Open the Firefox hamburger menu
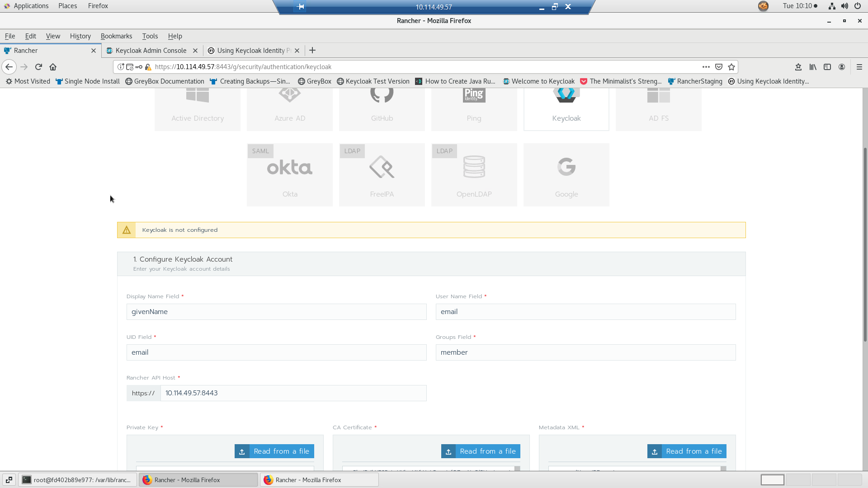Image resolution: width=868 pixels, height=488 pixels. coord(859,66)
